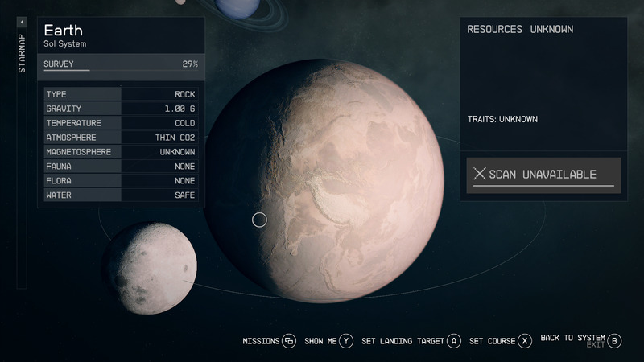Click the Earth title text
This screenshot has height=362, width=644.
(64, 31)
